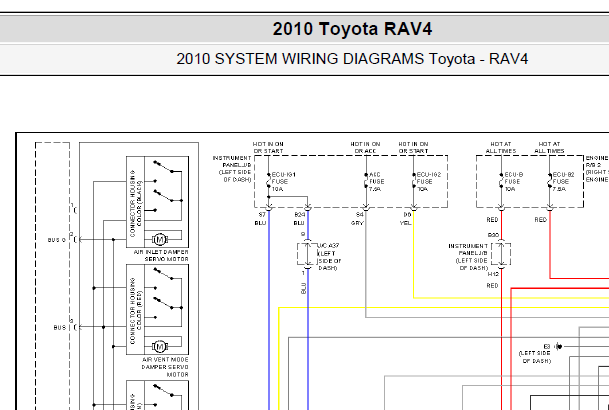This screenshot has height=410, width=609.
Task: Click the "B24" terminal label
Action: point(300,215)
